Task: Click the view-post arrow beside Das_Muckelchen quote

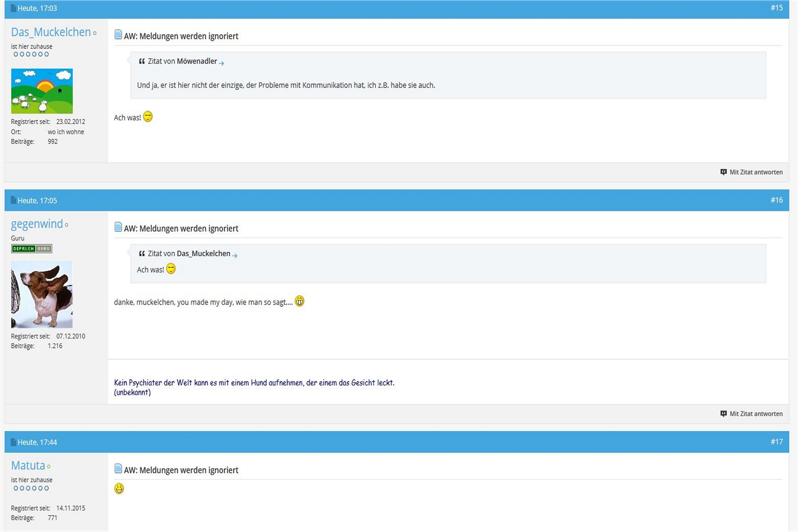Action: point(235,255)
